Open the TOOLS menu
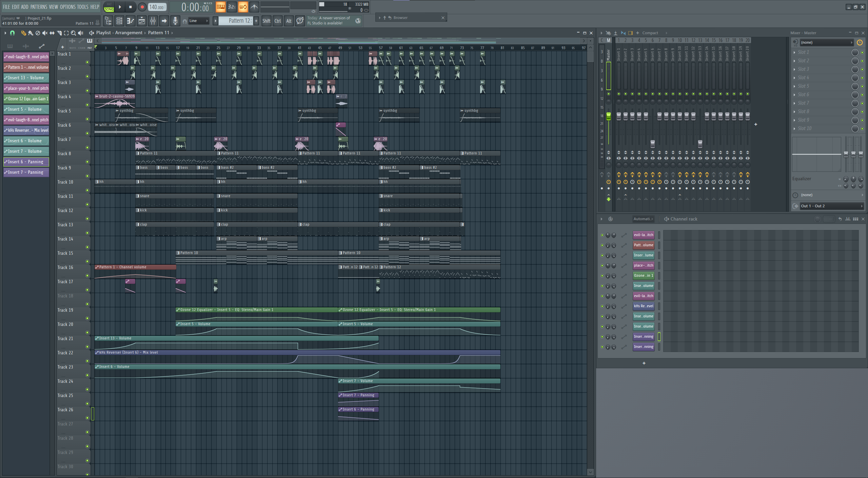 click(82, 7)
